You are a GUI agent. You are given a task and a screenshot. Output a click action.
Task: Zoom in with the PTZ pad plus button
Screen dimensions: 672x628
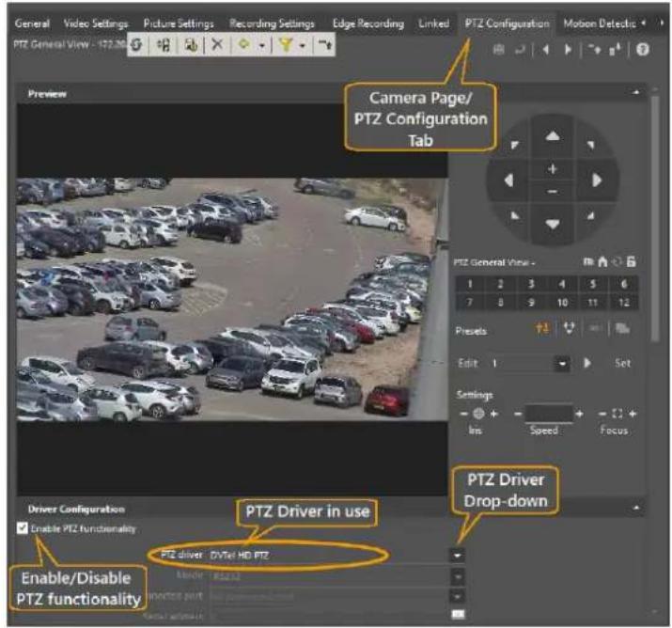pyautogui.click(x=553, y=169)
